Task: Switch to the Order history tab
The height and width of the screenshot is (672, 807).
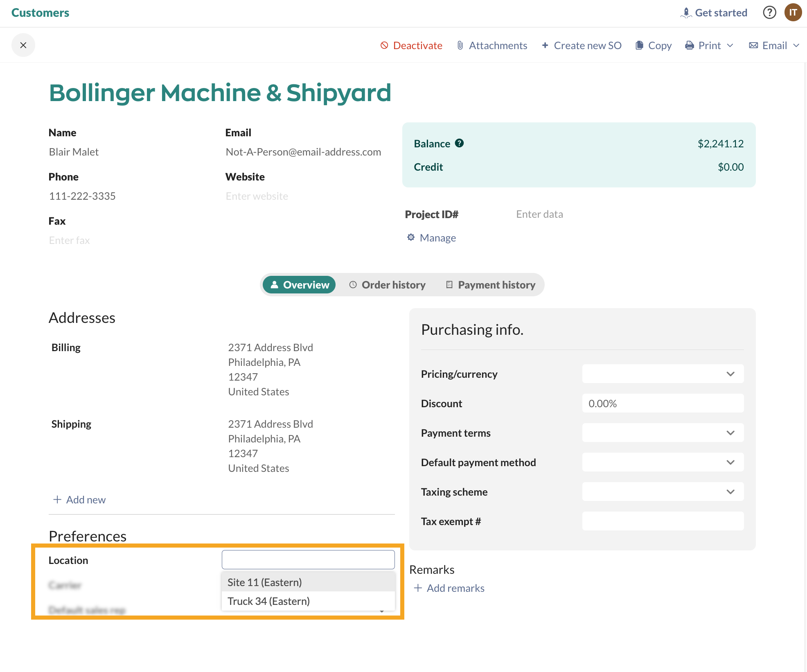Action: tap(387, 285)
